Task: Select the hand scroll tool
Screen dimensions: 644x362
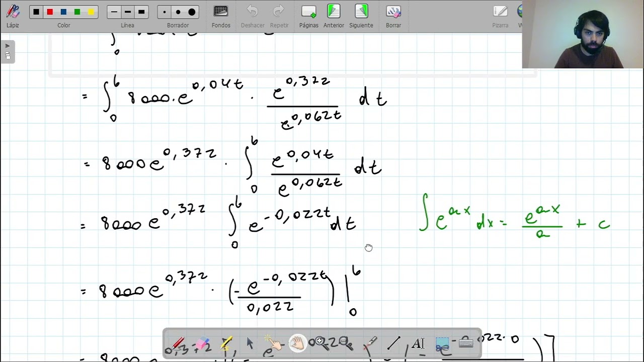Action: 298,344
